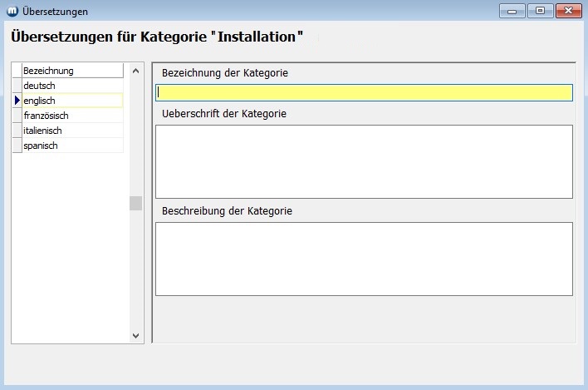Select the englisch language row
The width and height of the screenshot is (588, 390).
point(72,101)
